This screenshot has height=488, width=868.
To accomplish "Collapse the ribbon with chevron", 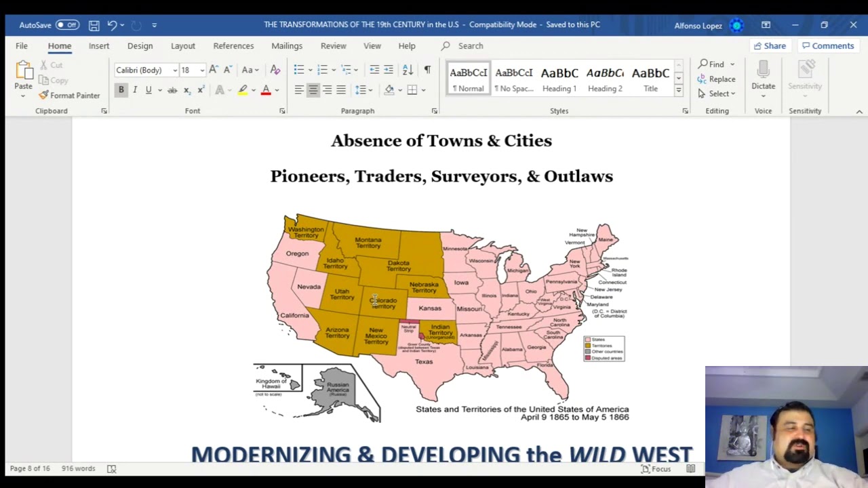I will [x=859, y=112].
